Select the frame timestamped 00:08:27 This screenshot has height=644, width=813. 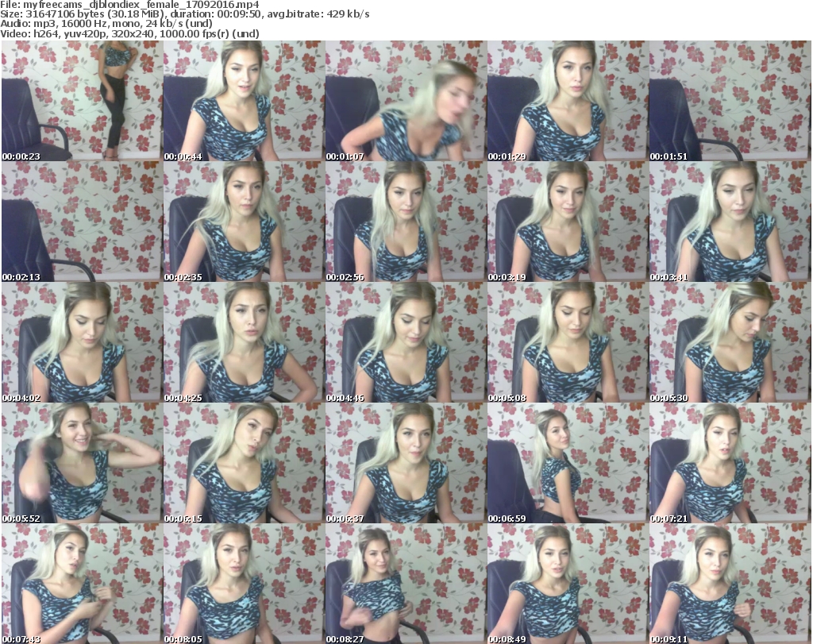[405, 584]
